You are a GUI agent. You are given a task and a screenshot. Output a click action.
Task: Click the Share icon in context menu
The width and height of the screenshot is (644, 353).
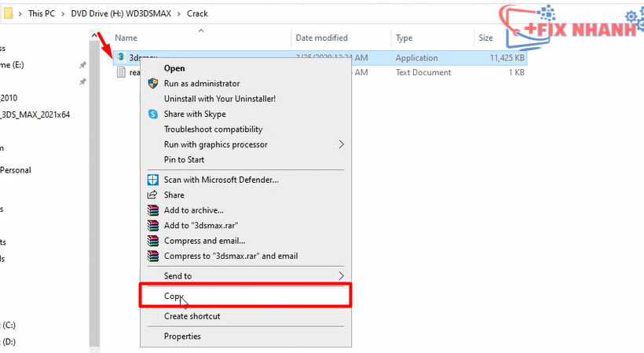click(x=153, y=195)
